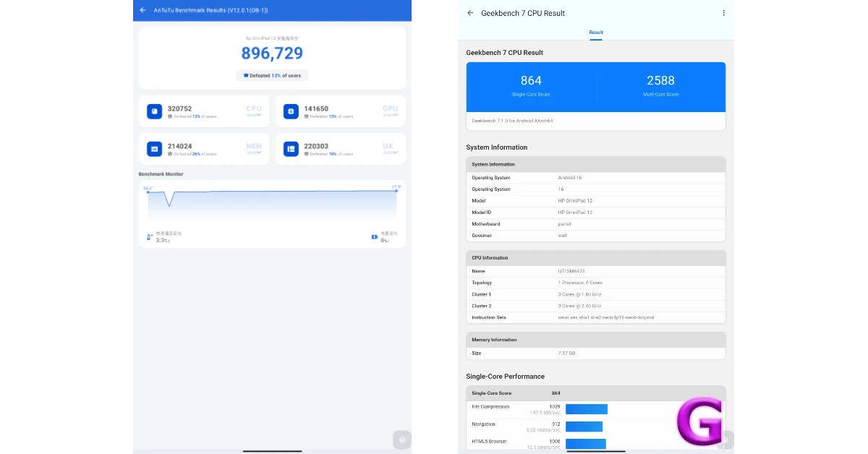Click the MEM score value 214024
This screenshot has width=868, height=454.
[179, 146]
